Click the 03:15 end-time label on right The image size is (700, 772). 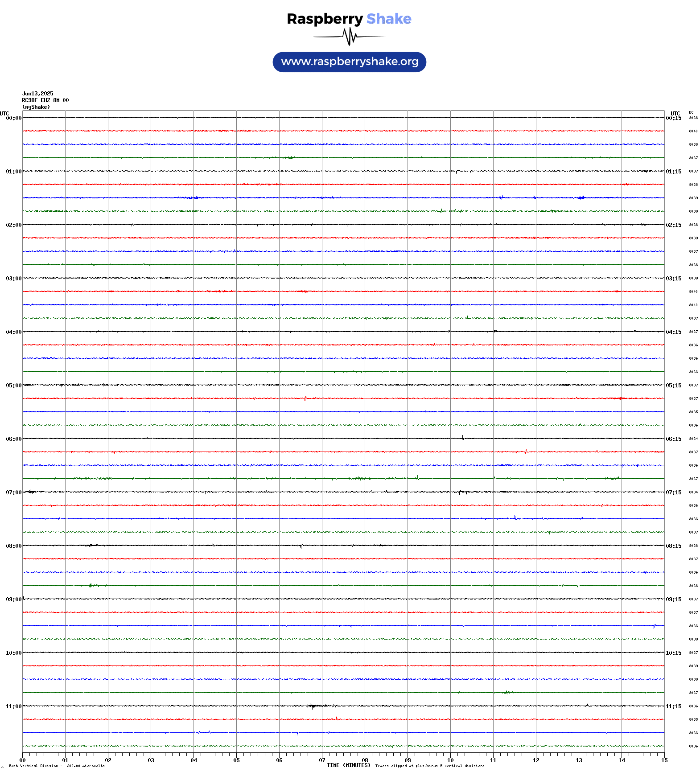point(674,279)
